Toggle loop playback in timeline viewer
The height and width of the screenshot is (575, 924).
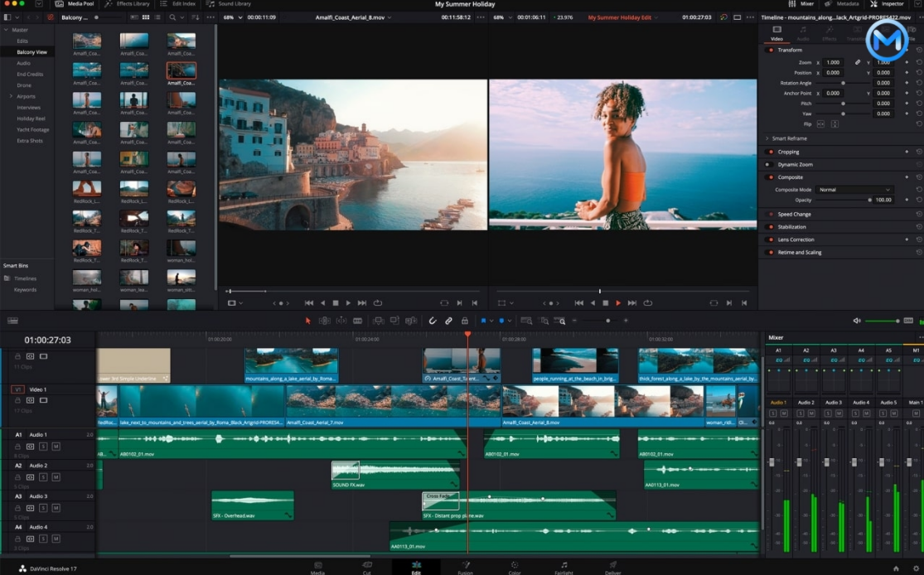647,302
